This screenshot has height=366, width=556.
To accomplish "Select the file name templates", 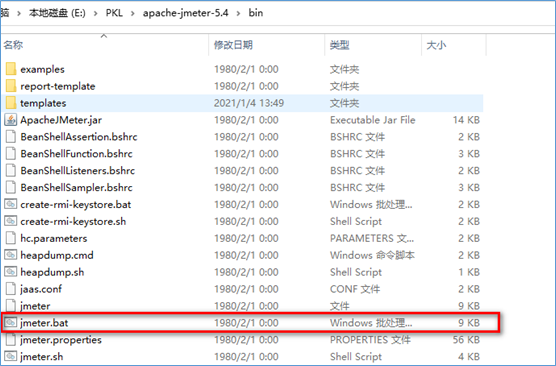I will click(43, 103).
